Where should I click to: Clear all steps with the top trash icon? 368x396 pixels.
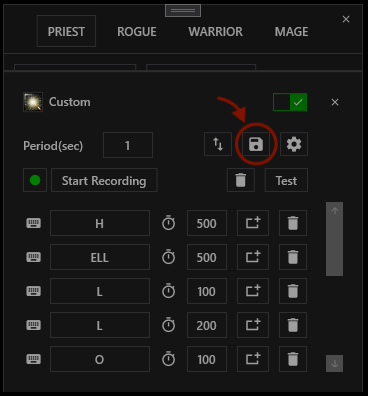[241, 180]
